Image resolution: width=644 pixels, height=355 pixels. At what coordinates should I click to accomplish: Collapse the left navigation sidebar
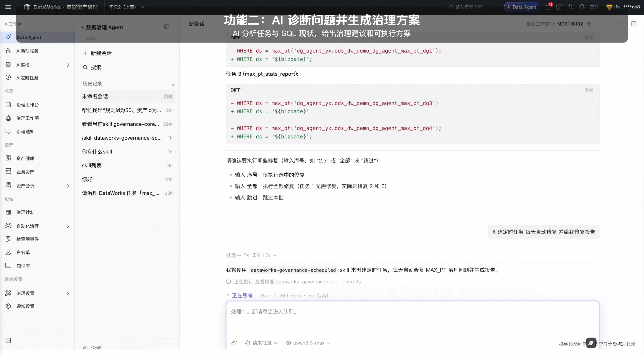point(8,340)
